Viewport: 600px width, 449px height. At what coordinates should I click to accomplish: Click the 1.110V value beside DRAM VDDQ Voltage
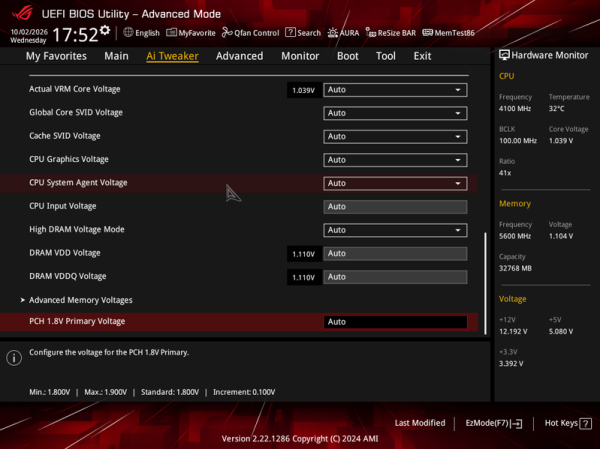click(303, 278)
